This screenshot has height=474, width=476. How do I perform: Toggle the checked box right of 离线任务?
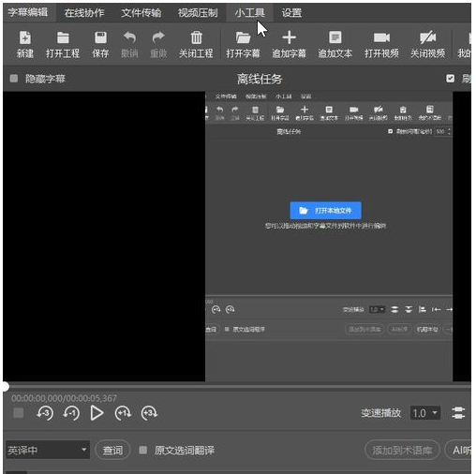(x=450, y=79)
